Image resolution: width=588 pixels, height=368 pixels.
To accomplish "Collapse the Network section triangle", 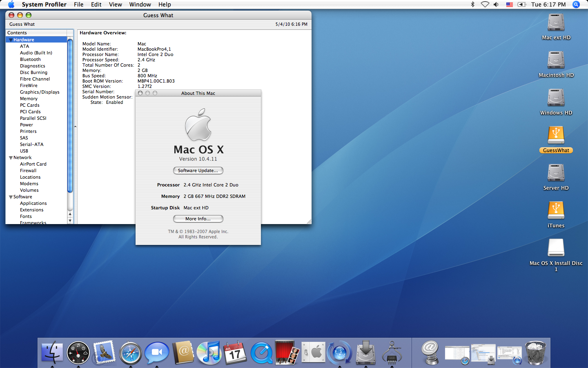I will [11, 158].
